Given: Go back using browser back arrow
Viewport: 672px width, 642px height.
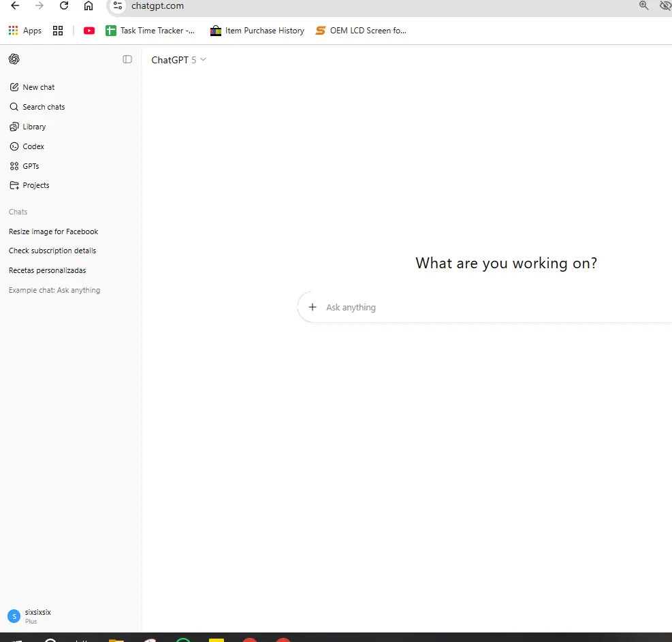Looking at the screenshot, I should click(x=15, y=5).
